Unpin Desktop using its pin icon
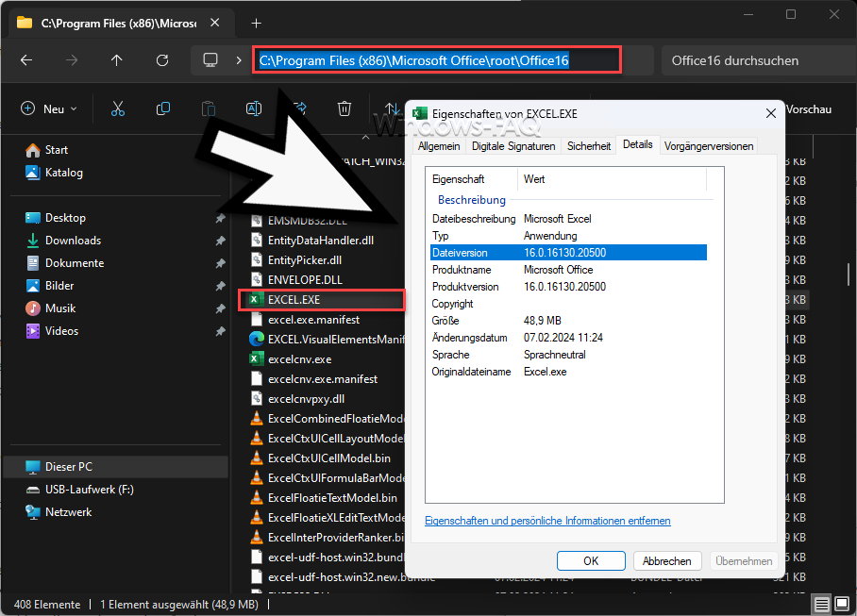857x616 pixels. [x=220, y=219]
